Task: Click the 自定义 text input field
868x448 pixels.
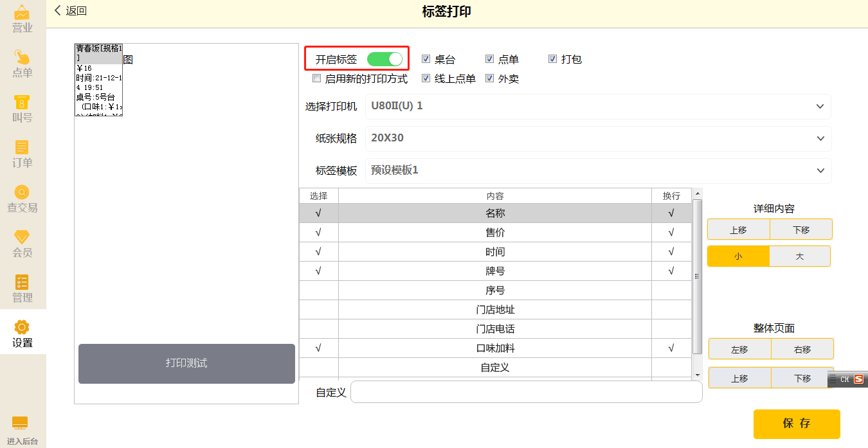Action: (526, 392)
